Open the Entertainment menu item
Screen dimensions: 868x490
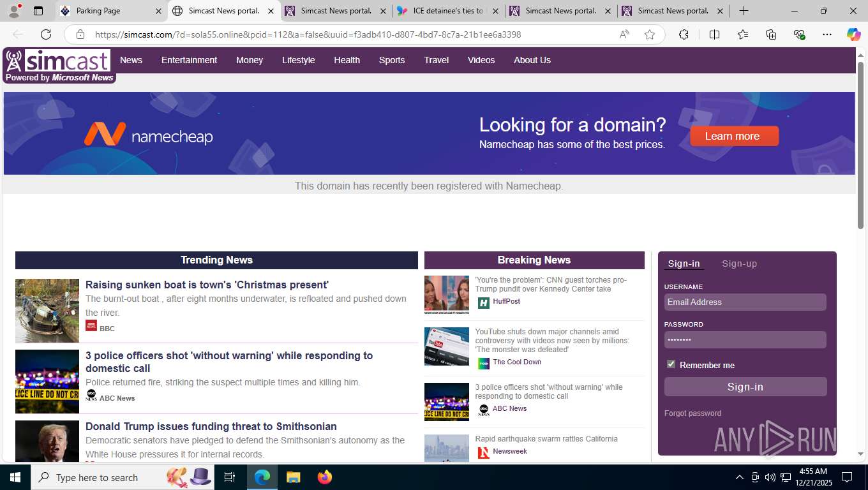pyautogui.click(x=189, y=60)
